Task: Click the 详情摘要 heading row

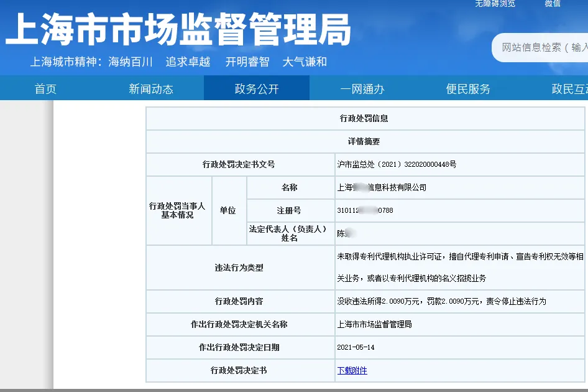Action: coord(364,142)
